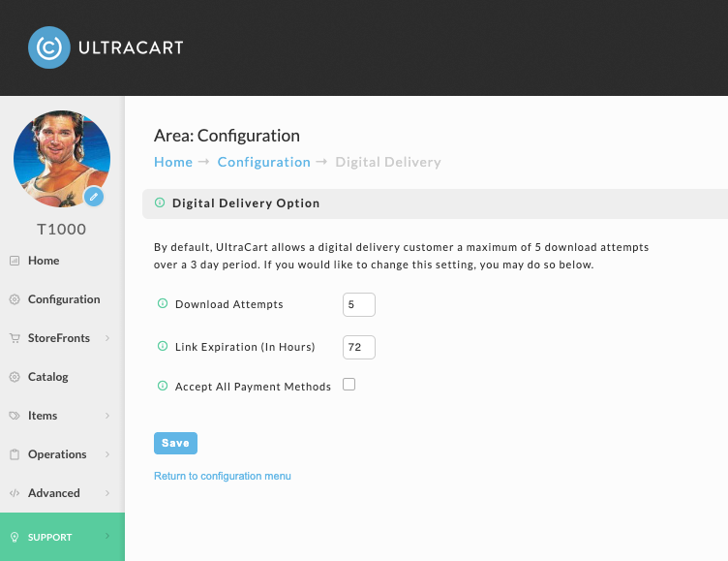Focus the Download Attempts input field
Viewport: 728px width, 561px height.
359,305
